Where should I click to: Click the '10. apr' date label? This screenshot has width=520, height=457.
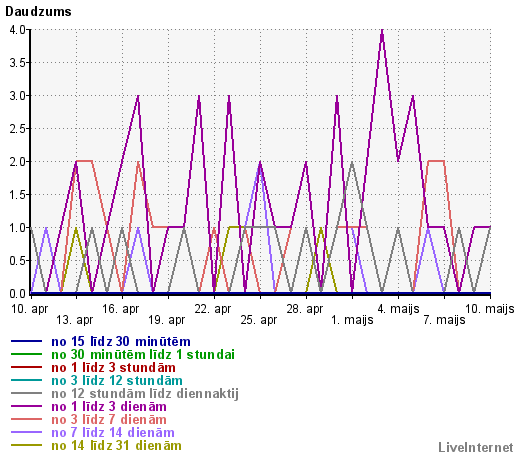coord(30,309)
